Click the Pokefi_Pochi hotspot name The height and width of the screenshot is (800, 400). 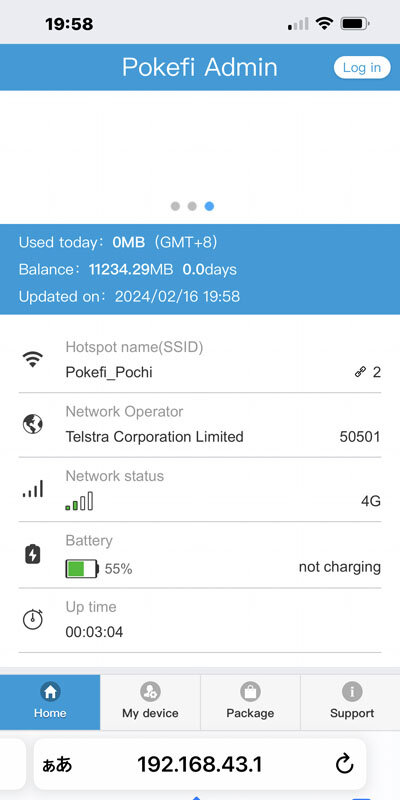click(x=109, y=372)
